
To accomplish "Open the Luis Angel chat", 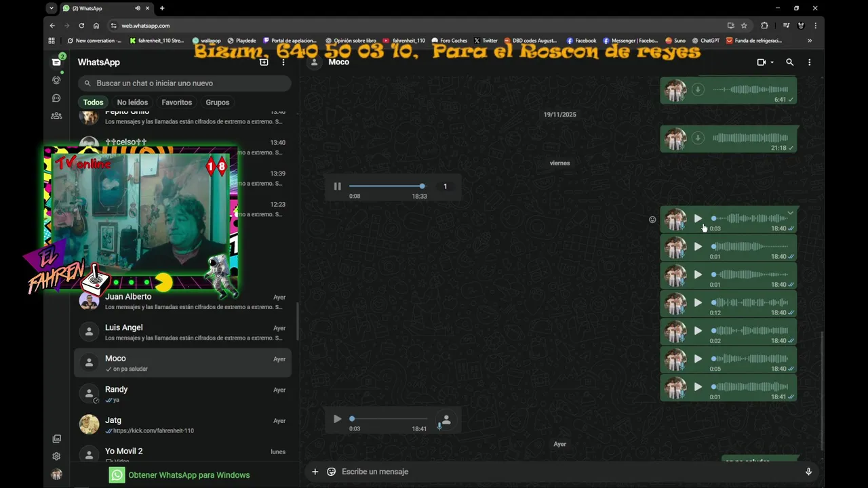I will click(x=182, y=332).
